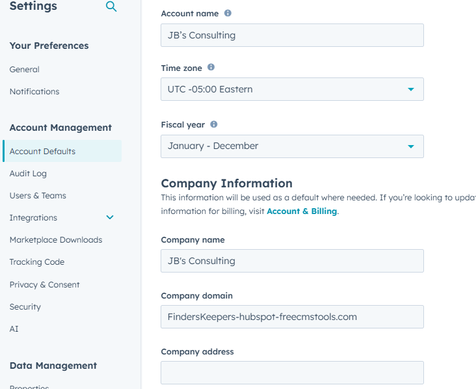Open Notifications preferences
Screen dimensions: 476x389
click(34, 91)
